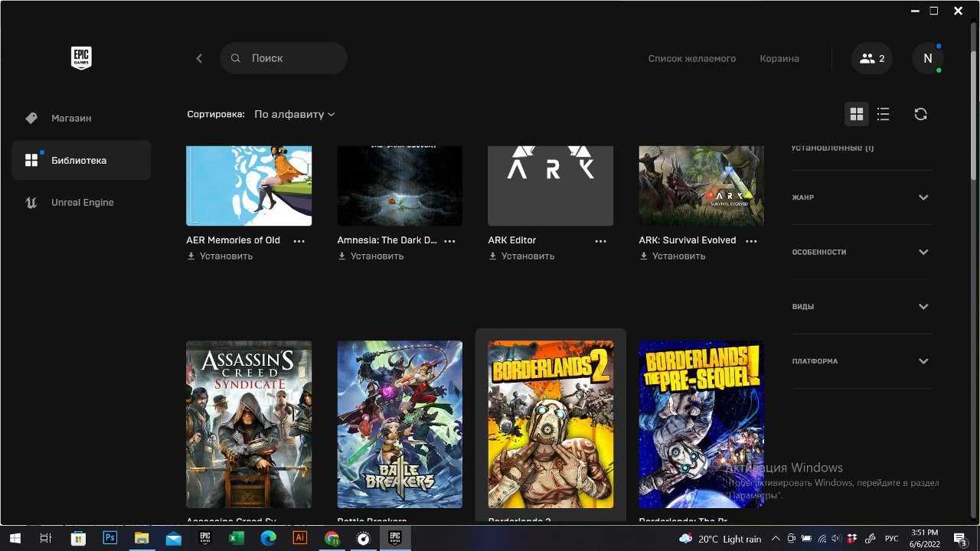Open the Windows notification center icon
This screenshot has width=980, height=551.
pyautogui.click(x=960, y=539)
